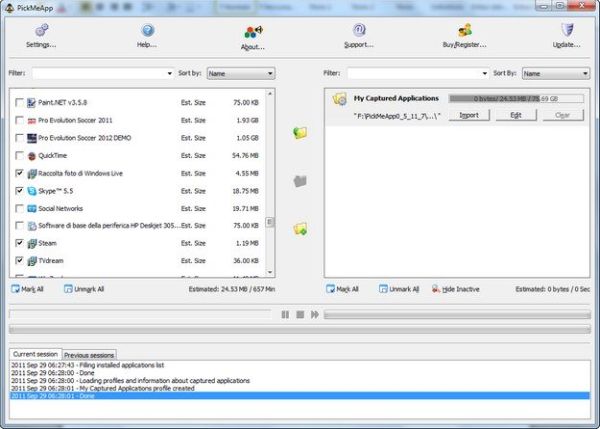Click Hide Inactive text link
Screen dimensions: 600x429
[461, 289]
